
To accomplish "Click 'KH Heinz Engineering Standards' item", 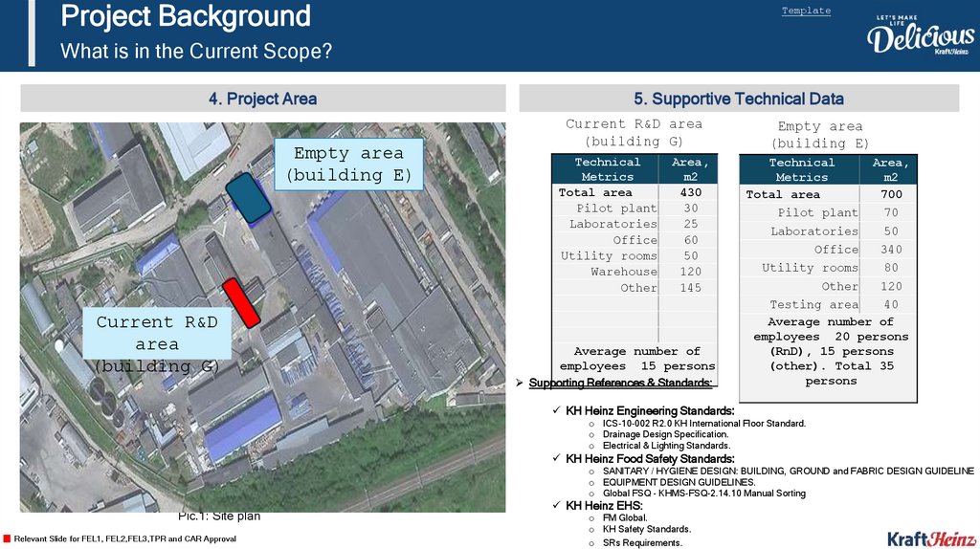I will coord(650,411).
